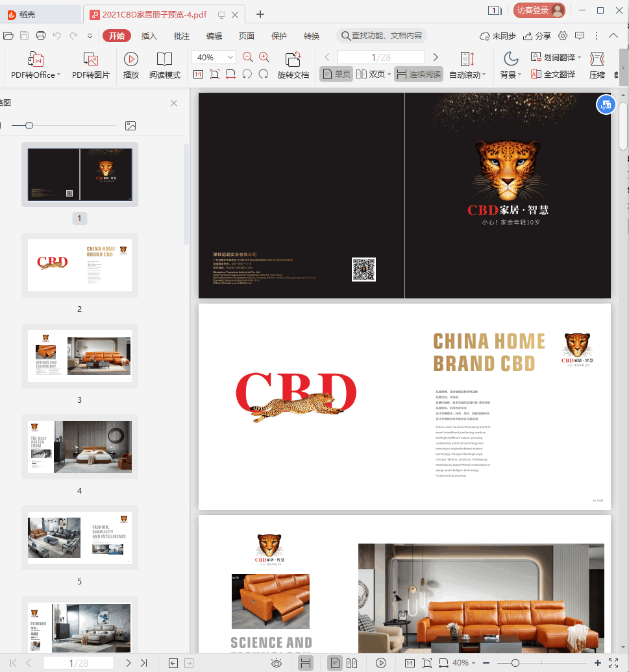Viewport: 629px width, 672px height.
Task: Select the 批注 ribbon tab
Action: (x=181, y=36)
